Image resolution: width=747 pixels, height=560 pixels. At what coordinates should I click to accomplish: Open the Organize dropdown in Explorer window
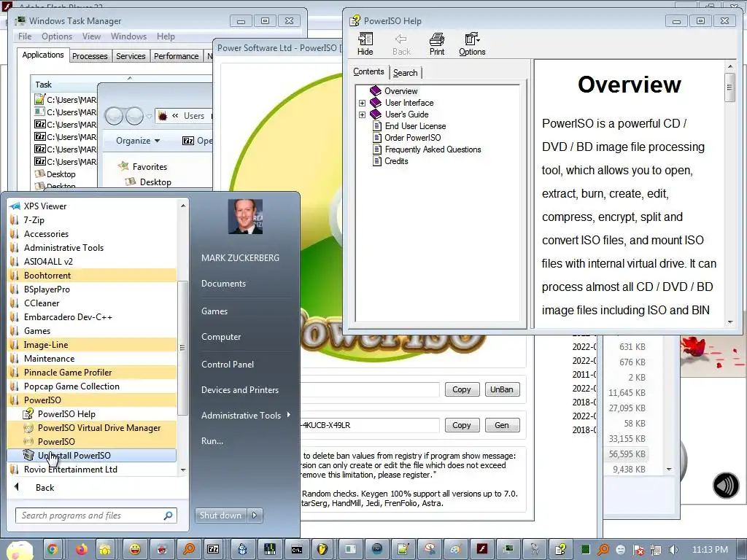(x=138, y=141)
